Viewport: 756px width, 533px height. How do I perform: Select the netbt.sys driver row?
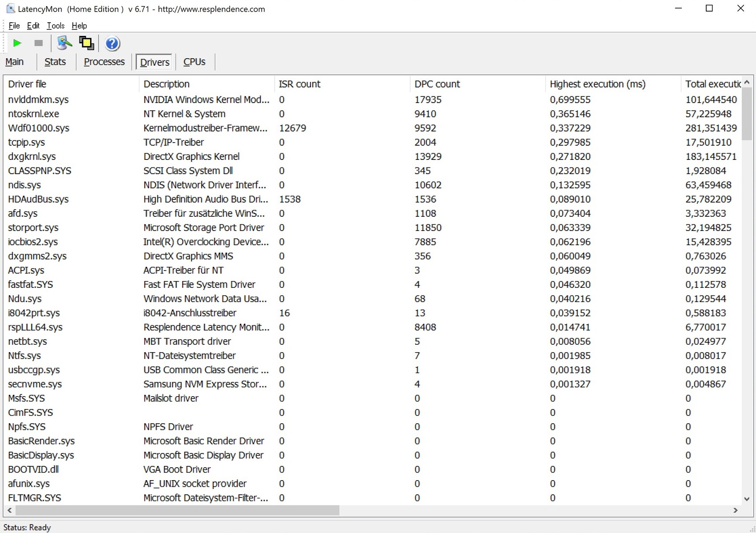pyautogui.click(x=373, y=341)
